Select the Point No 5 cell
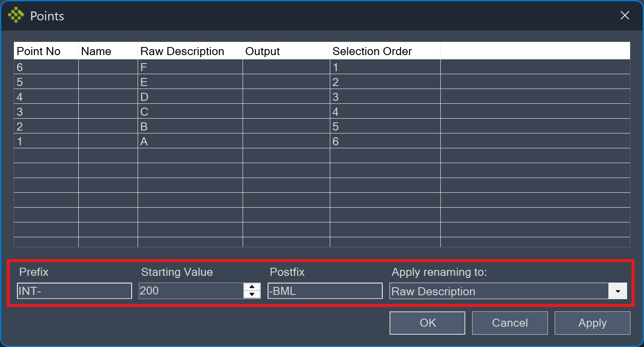This screenshot has height=347, width=644. (x=46, y=82)
